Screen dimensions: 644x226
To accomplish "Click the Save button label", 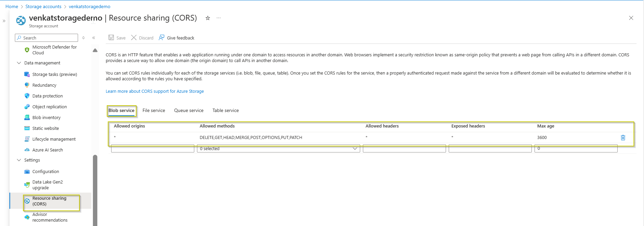I will pyautogui.click(x=121, y=38).
